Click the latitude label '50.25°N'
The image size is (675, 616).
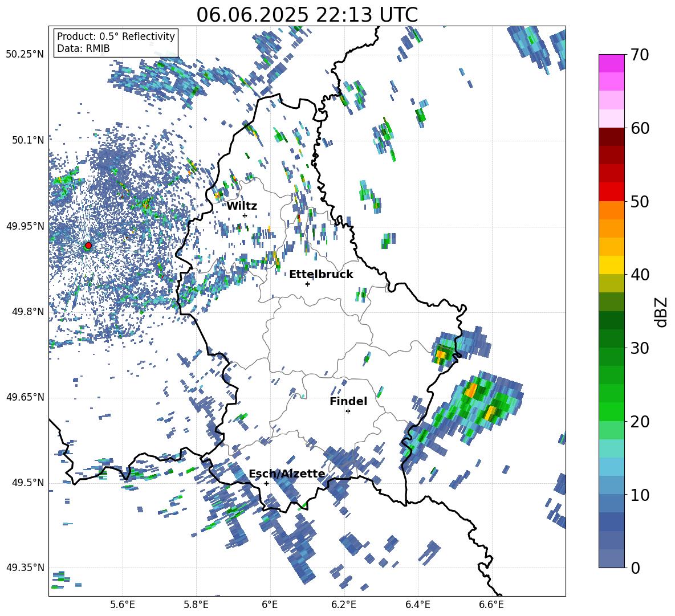(25, 54)
